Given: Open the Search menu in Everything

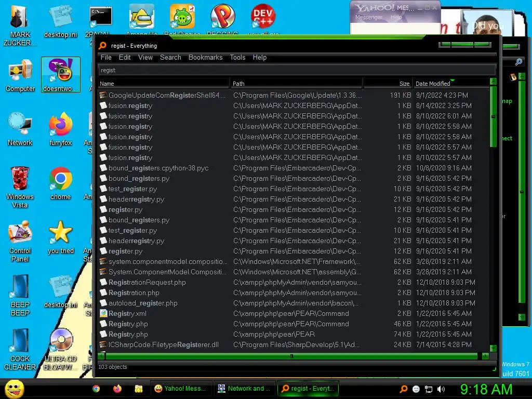Looking at the screenshot, I should click(170, 57).
